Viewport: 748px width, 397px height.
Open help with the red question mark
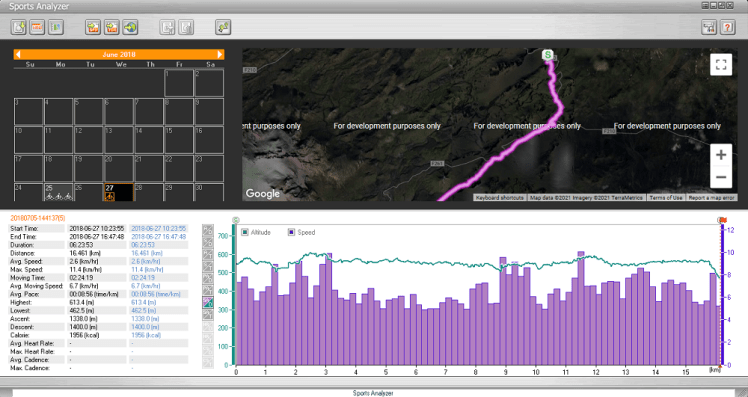[x=727, y=27]
